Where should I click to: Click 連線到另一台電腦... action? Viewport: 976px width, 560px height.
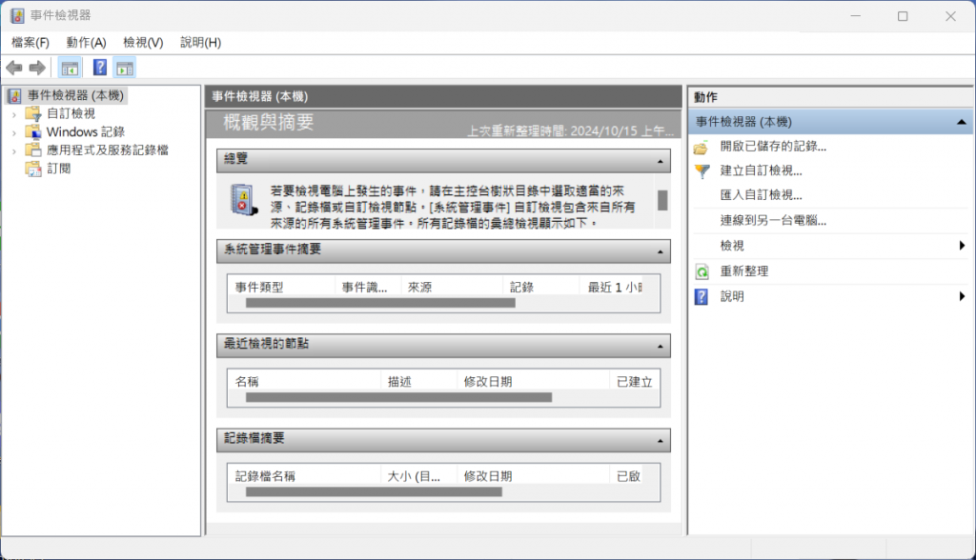[773, 220]
